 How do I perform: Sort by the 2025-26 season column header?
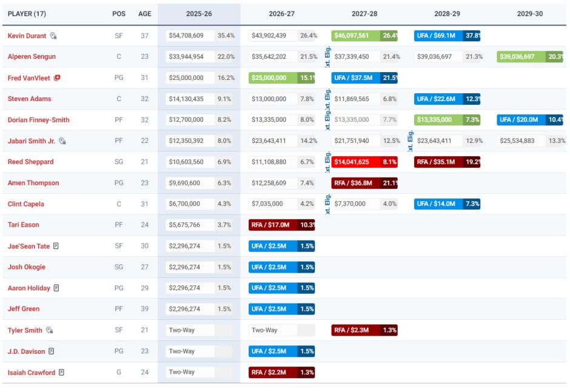[199, 14]
